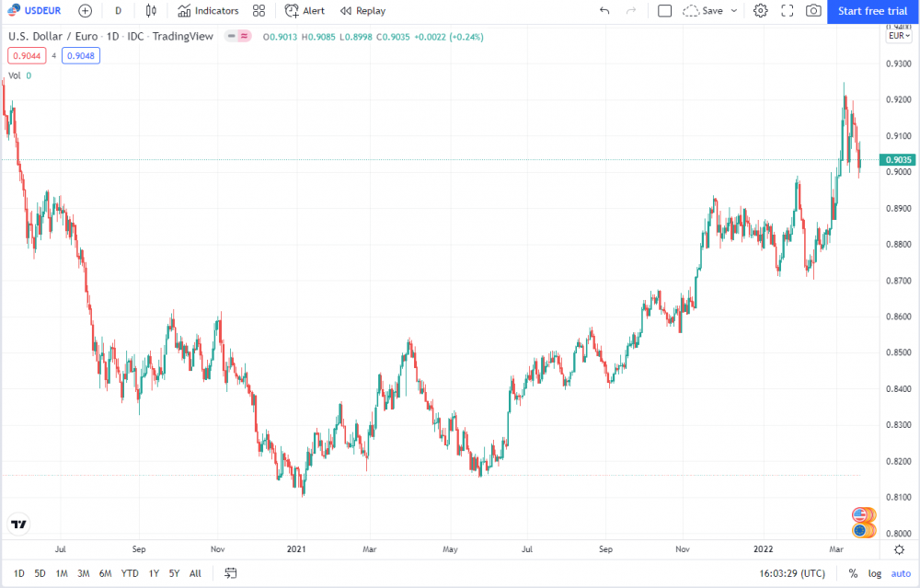920x588 pixels.
Task: Open the Indicators panel
Action: click(210, 10)
